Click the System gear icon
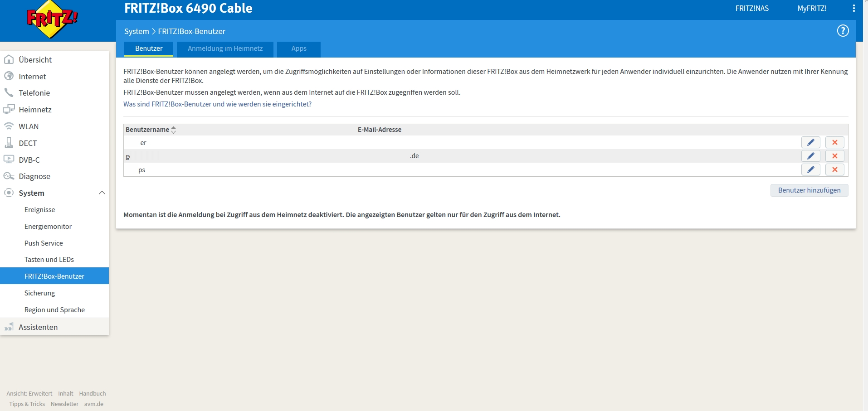 (9, 193)
